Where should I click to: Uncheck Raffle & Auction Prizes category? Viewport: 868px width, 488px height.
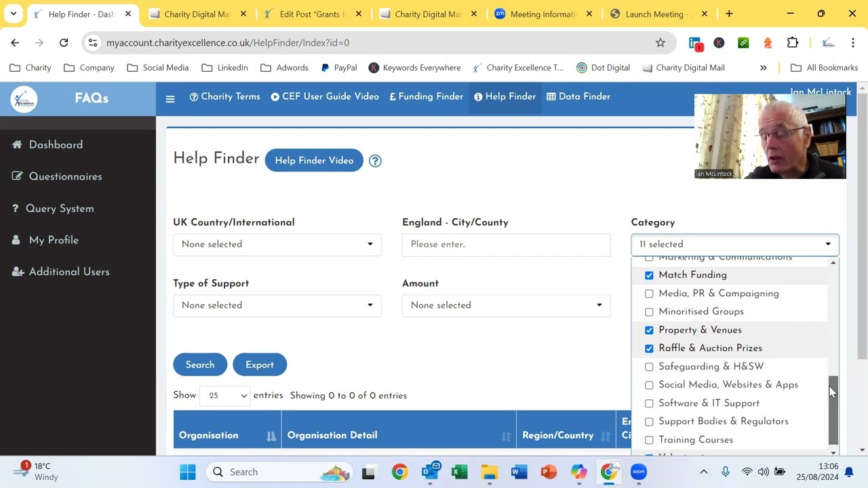[649, 348]
